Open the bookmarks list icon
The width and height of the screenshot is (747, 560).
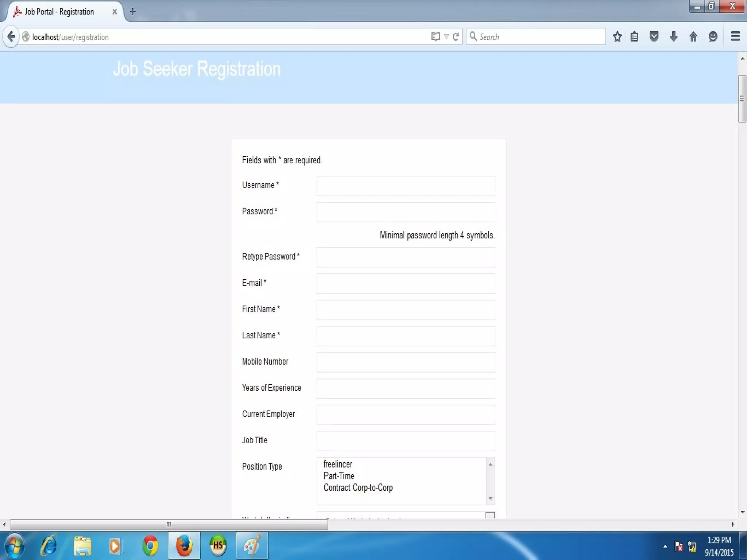(634, 37)
